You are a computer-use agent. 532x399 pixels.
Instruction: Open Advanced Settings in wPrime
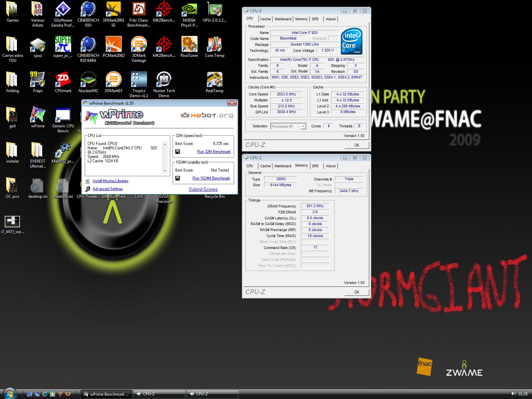[108, 189]
